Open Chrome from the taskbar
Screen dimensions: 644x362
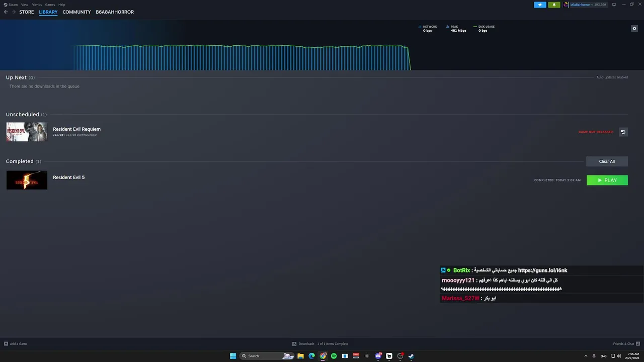click(323, 356)
